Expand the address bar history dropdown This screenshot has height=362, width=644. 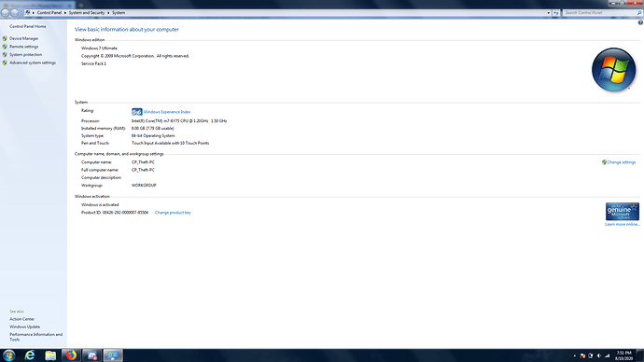(548, 13)
